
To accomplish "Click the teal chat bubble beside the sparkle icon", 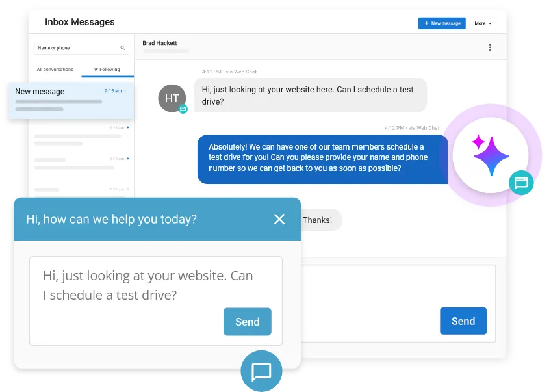I will pyautogui.click(x=522, y=184).
